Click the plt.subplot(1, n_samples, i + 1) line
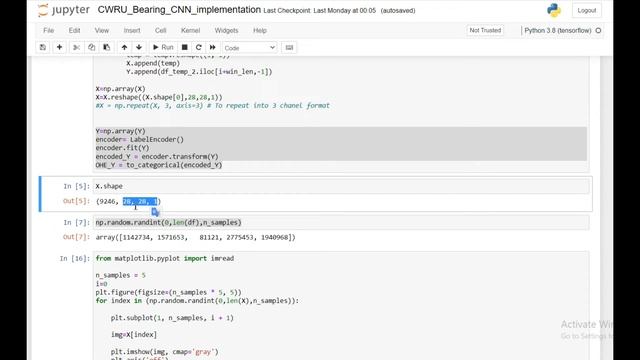 click(172, 318)
